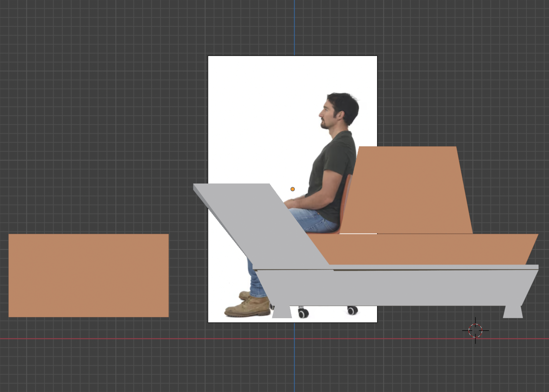
Task: Click the 3D cursor crosshair
Action: [x=475, y=330]
